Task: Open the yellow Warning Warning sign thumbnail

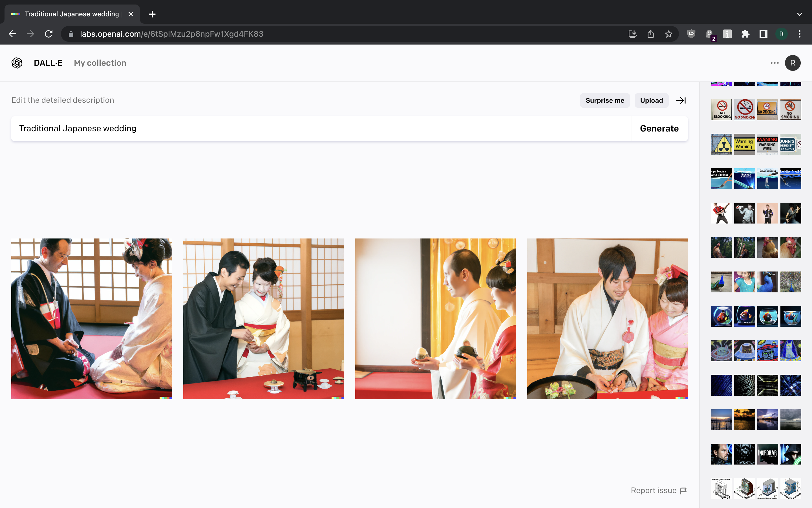Action: pos(744,144)
